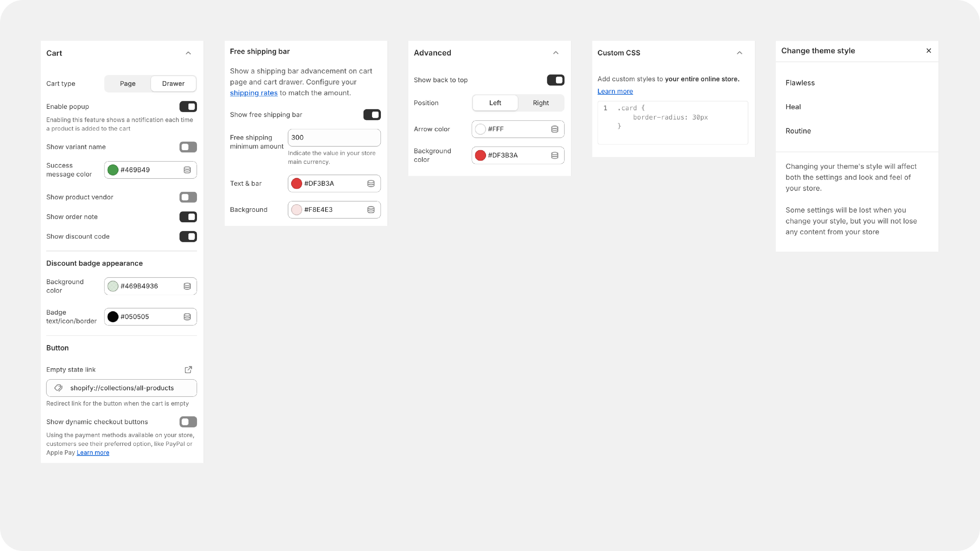
Task: Click the Advanced #DF3B3A hex value
Action: point(503,155)
